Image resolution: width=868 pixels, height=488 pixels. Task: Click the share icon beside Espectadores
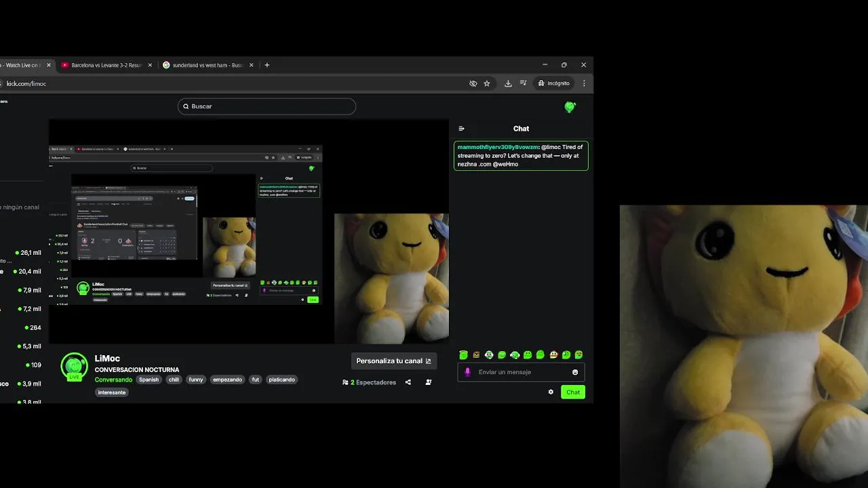pos(408,382)
